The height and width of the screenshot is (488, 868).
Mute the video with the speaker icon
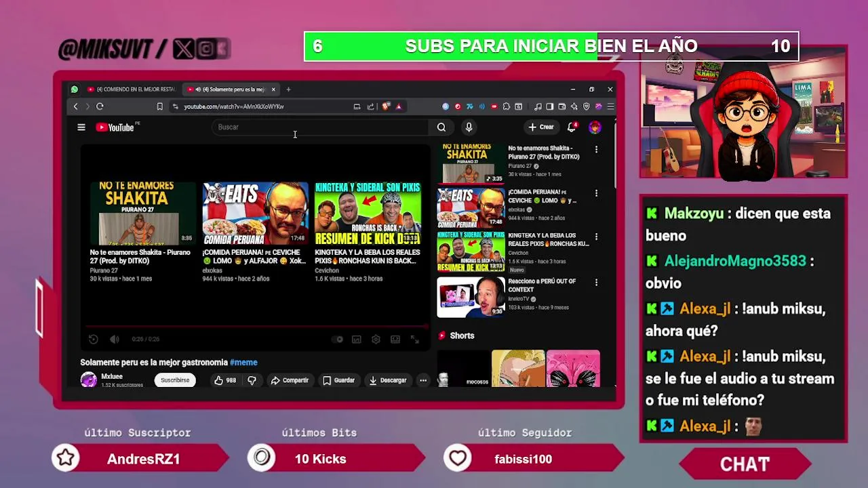coord(115,340)
